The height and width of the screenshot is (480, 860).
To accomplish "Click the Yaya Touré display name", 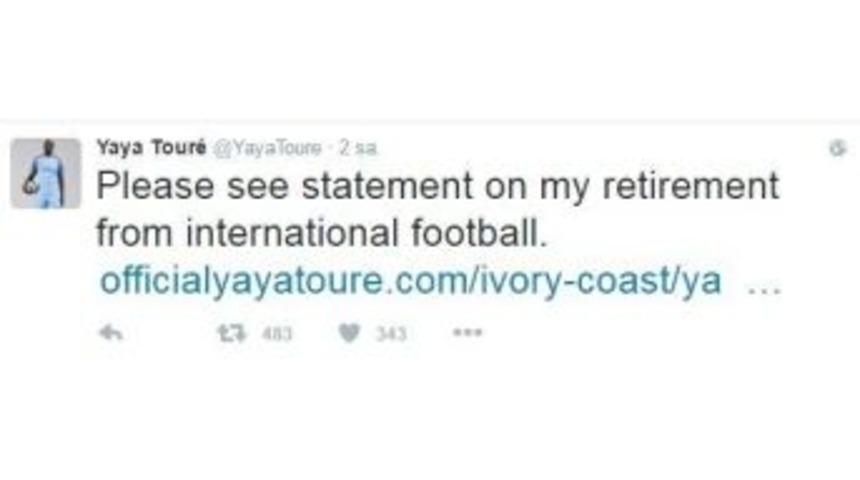I will [x=151, y=147].
